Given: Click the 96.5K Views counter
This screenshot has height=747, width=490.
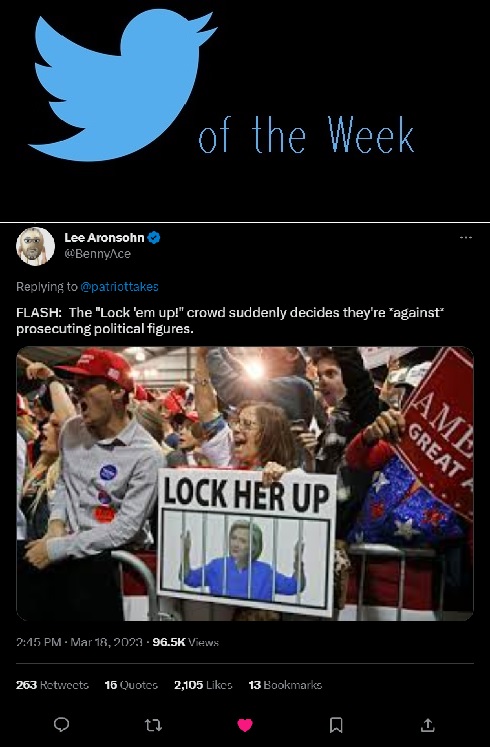Looking at the screenshot, I should (x=186, y=642).
